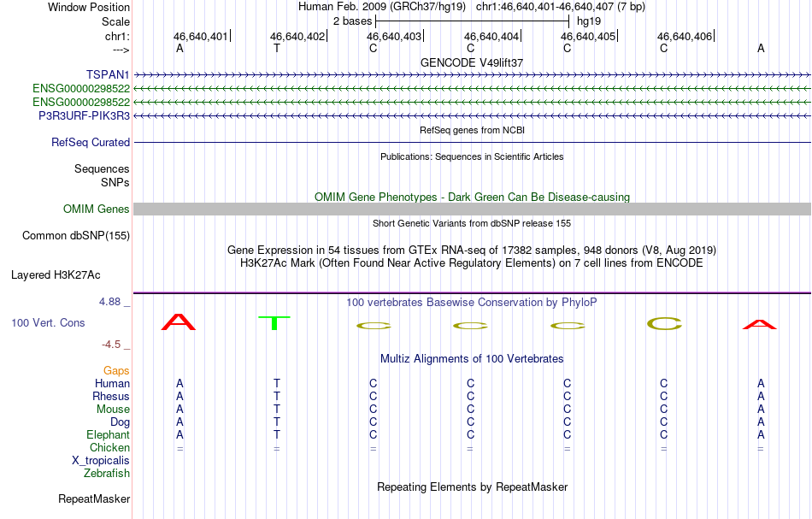The image size is (812, 519).
Task: Click the Layered H3K27Ac track label
Action: (56, 275)
